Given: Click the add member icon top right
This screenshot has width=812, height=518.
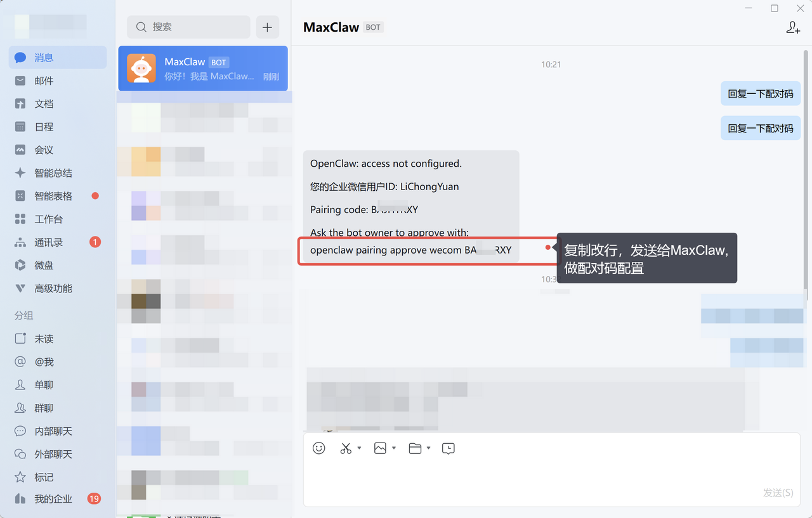Looking at the screenshot, I should pyautogui.click(x=793, y=27).
